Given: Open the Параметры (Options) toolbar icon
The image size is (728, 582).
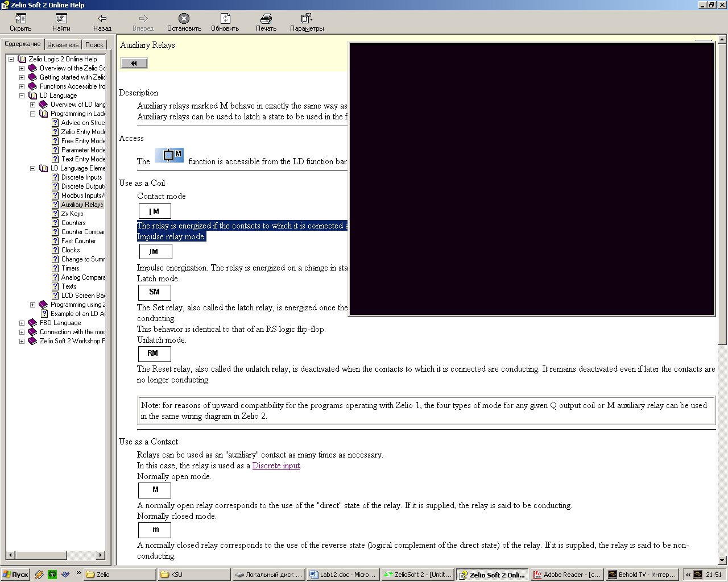Looking at the screenshot, I should point(307,23).
